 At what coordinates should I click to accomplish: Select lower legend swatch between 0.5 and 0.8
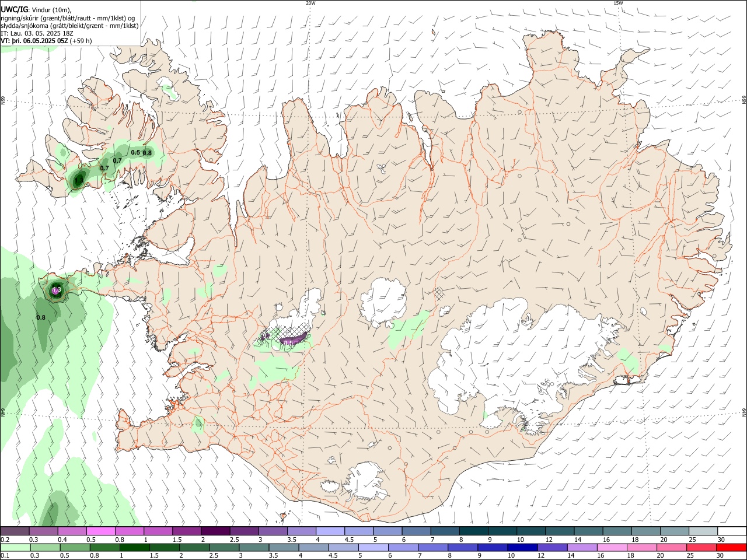[x=75, y=547]
